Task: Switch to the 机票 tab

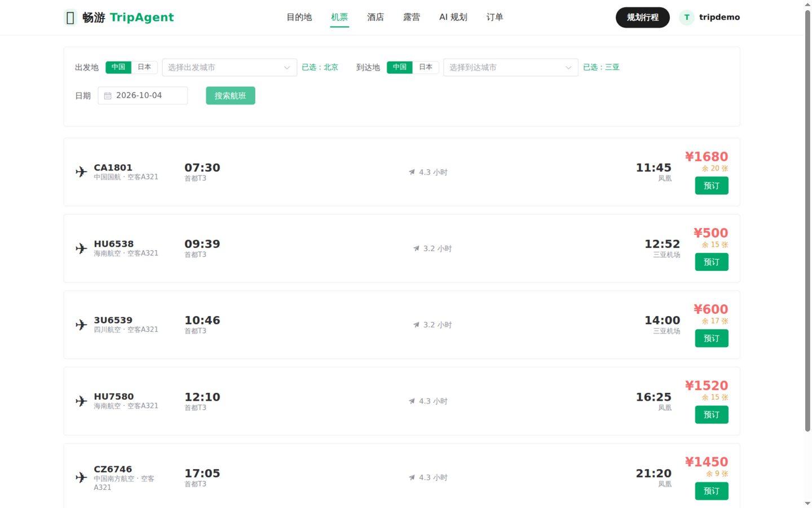Action: pyautogui.click(x=339, y=17)
